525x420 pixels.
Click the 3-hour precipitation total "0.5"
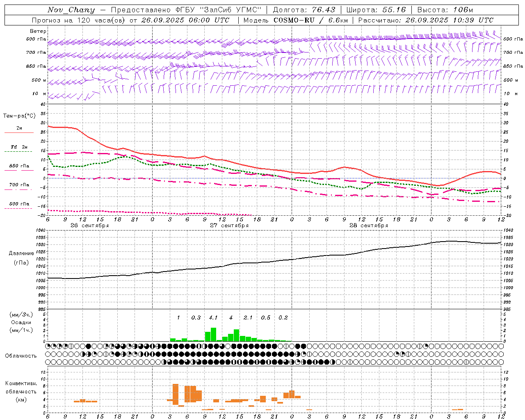coord(266,318)
